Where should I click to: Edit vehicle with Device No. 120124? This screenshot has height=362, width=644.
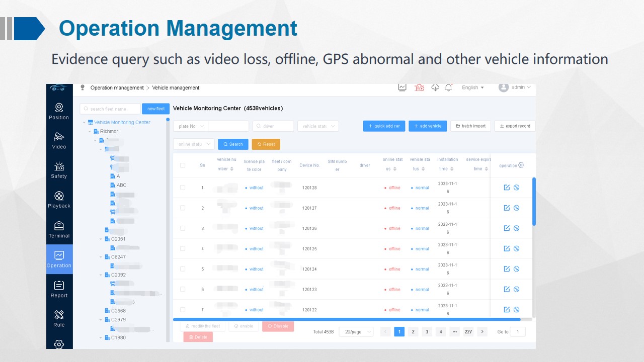coord(507,268)
